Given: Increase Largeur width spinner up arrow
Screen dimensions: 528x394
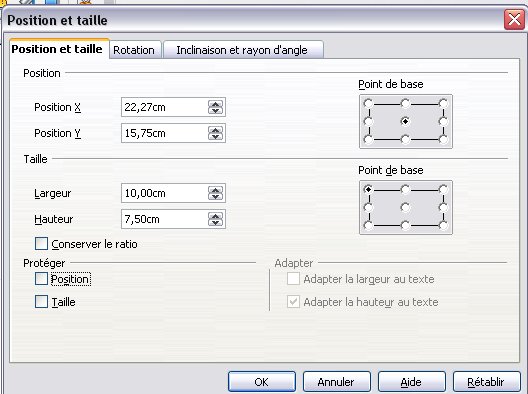Looking at the screenshot, I should point(215,190).
